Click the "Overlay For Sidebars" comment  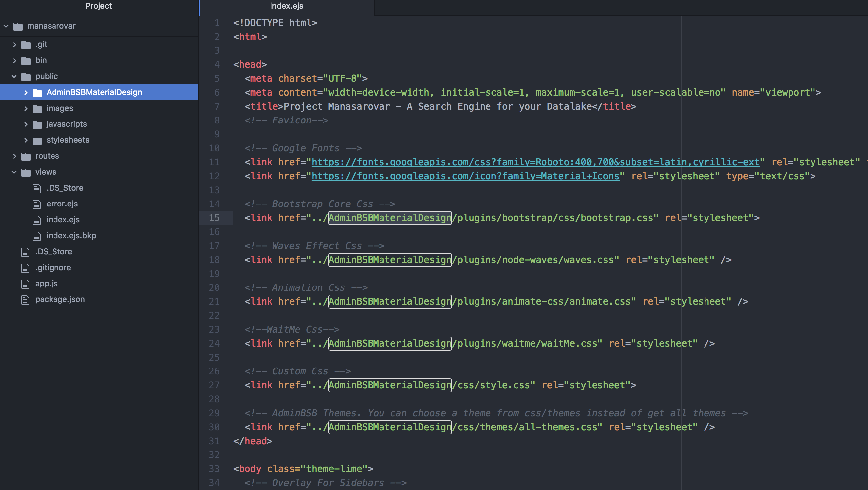326,483
